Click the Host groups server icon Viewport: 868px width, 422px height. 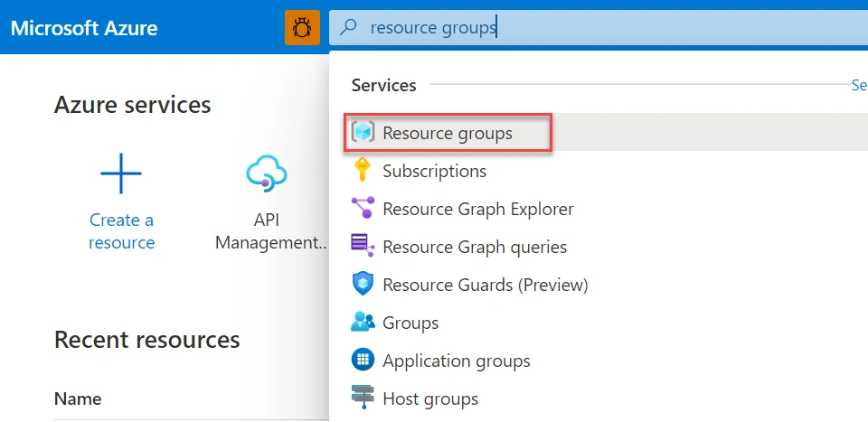[363, 398]
